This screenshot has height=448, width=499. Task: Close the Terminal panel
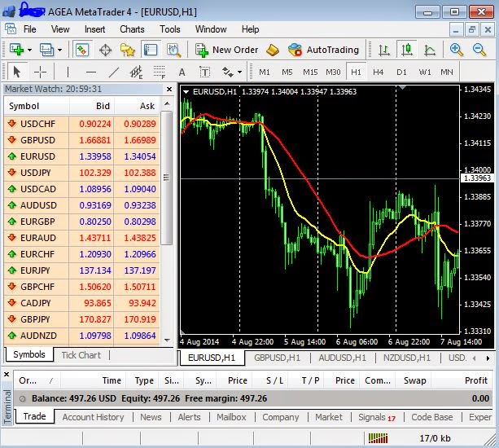click(x=7, y=375)
